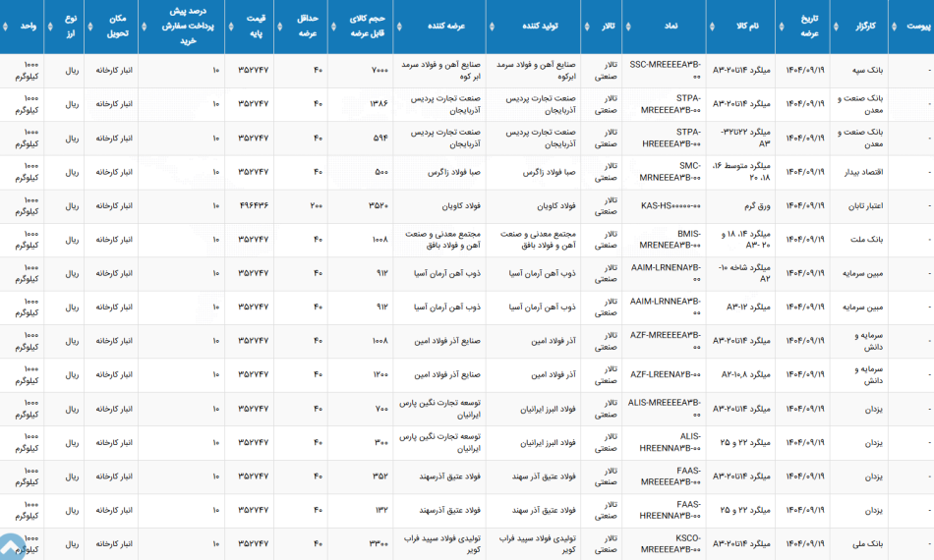Click volume value ۱۲۰۰

coord(380,375)
